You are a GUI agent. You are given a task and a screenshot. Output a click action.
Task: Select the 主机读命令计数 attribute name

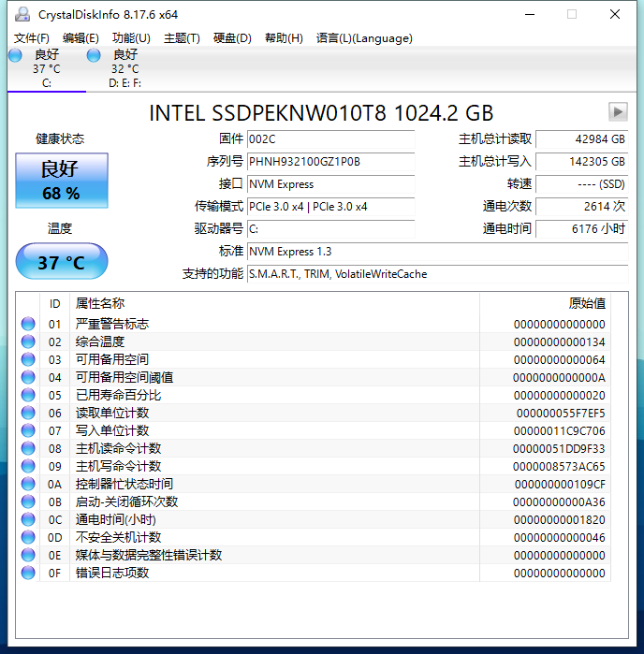118,448
